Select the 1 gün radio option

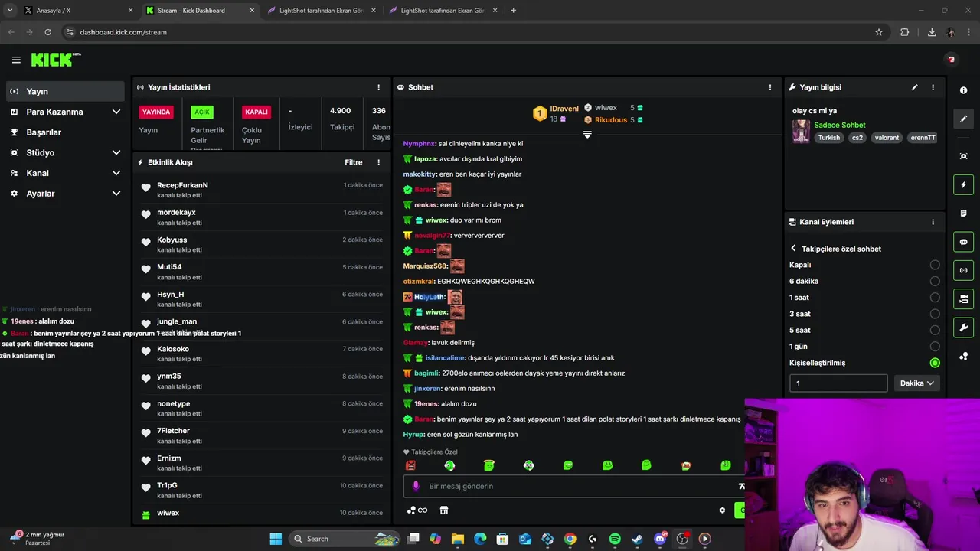point(935,347)
